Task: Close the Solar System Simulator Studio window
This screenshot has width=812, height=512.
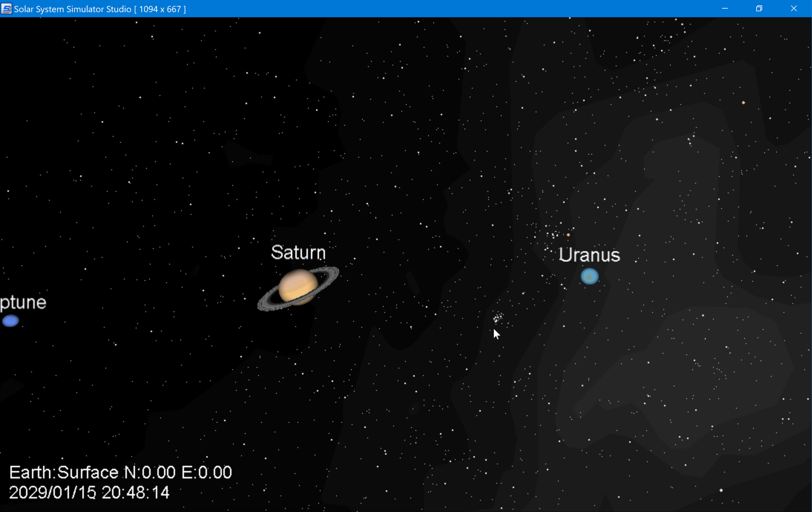Action: [794, 9]
